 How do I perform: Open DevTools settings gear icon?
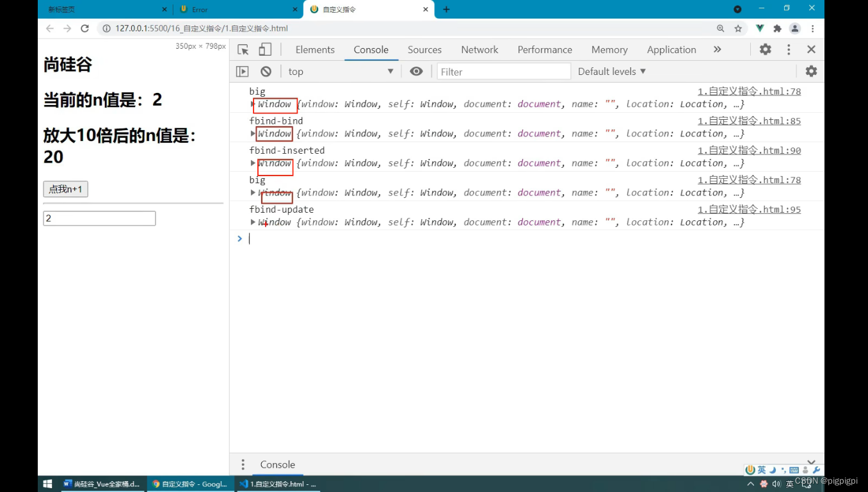click(766, 49)
